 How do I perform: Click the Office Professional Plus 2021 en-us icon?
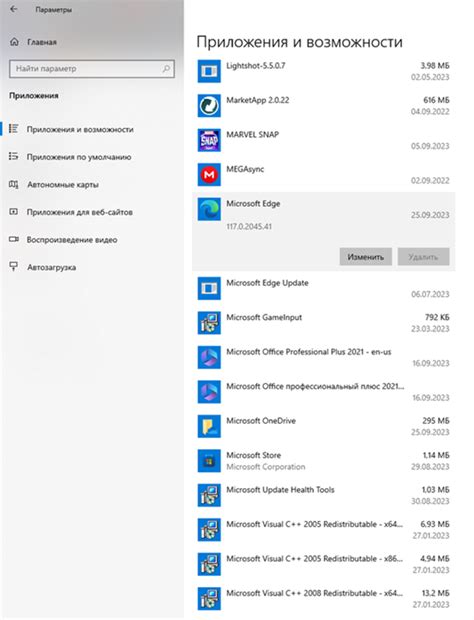coord(209,357)
